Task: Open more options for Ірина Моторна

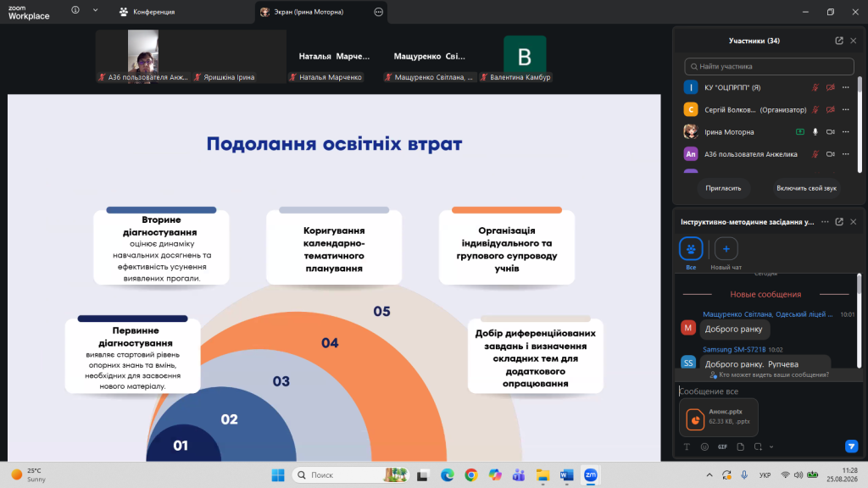Action: tap(845, 131)
